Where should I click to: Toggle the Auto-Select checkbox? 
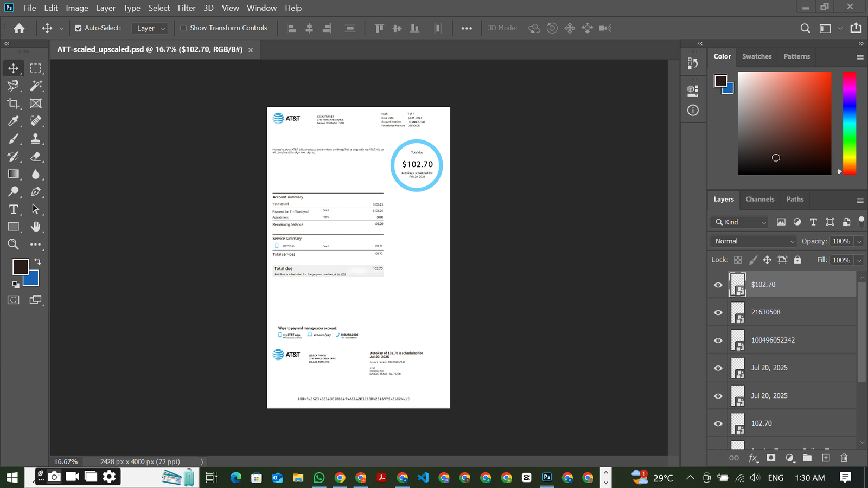click(x=78, y=28)
